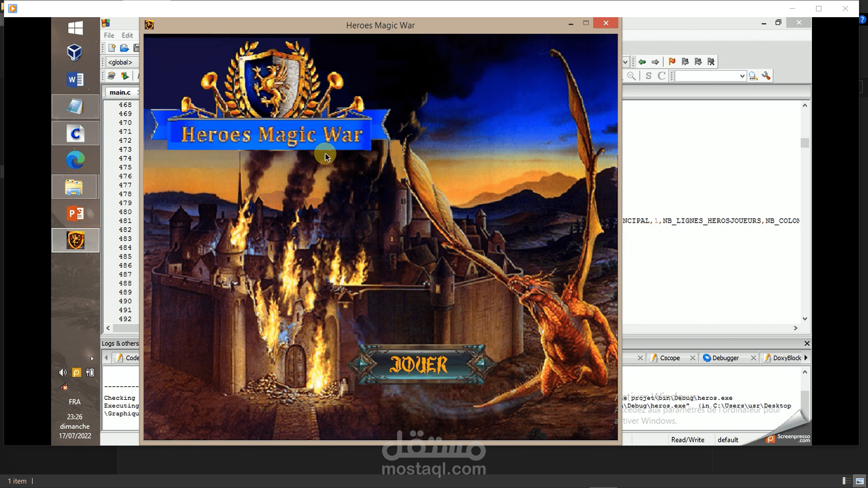The width and height of the screenshot is (868, 488).
Task: Click the volume speaker tray icon
Action: [63, 372]
